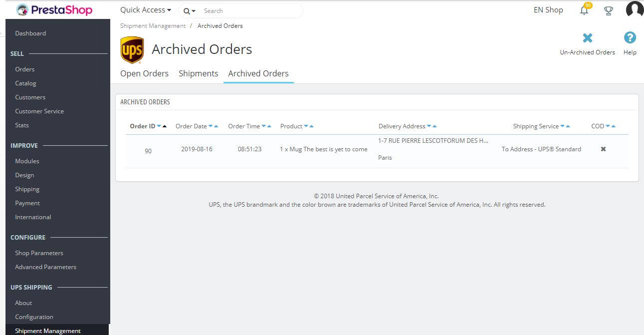Screen dimensions: 644x335
Task: Open Orders in the sidebar
Action: point(25,69)
